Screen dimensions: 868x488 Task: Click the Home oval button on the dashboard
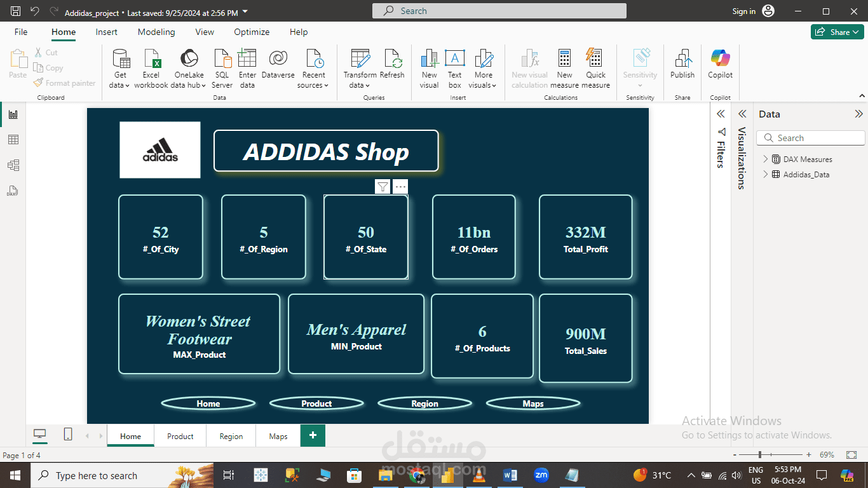[x=208, y=403]
